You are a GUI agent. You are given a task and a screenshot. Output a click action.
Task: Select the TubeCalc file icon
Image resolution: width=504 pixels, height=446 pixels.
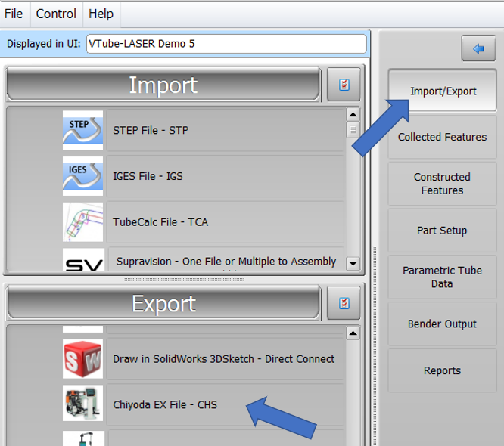(82, 221)
